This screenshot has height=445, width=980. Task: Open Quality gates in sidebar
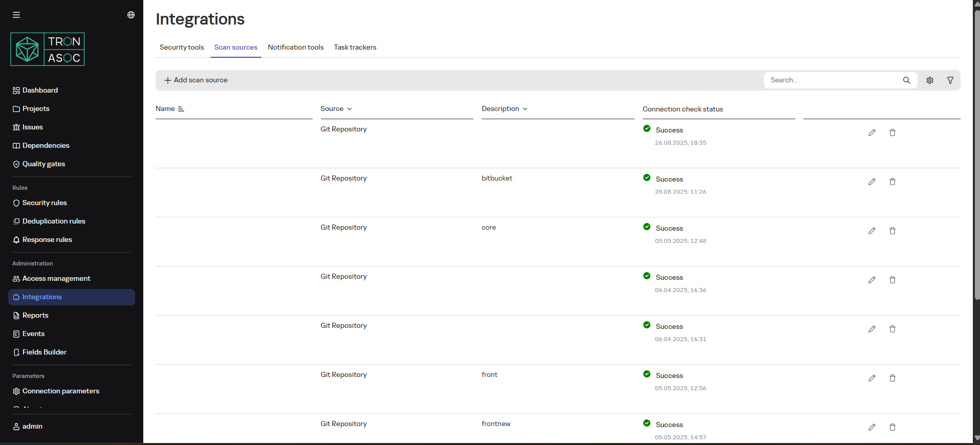pos(43,164)
